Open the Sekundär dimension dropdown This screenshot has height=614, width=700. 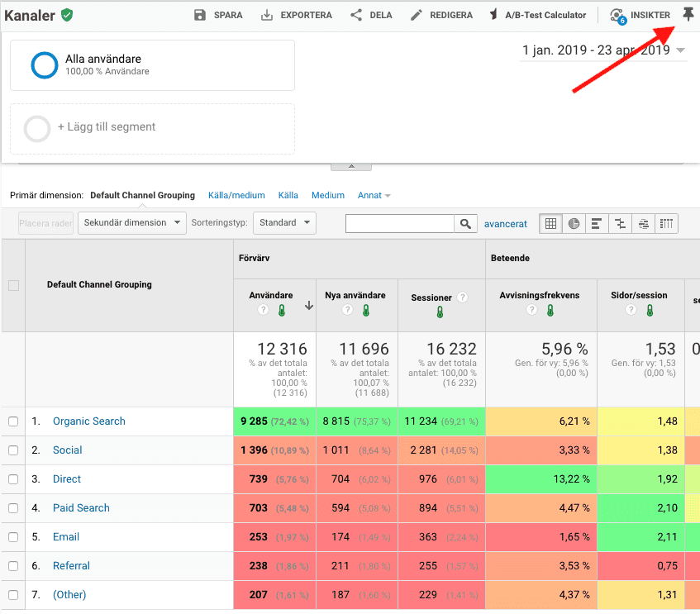[x=132, y=223]
